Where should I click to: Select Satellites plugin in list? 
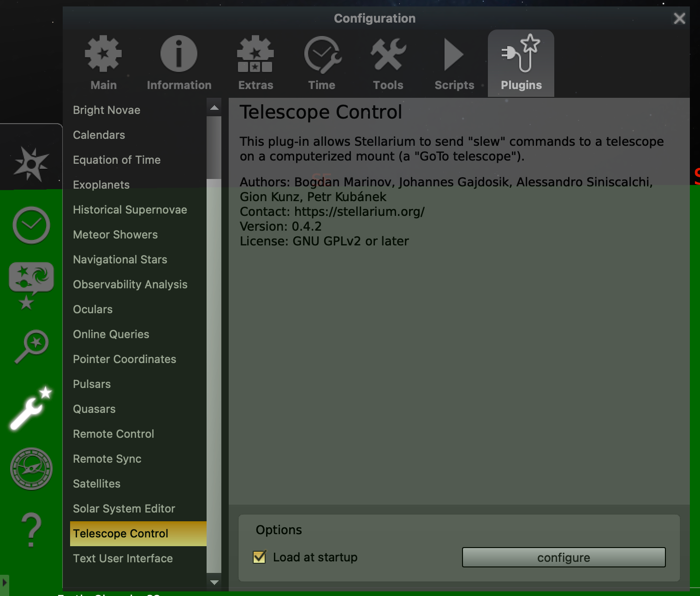pyautogui.click(x=97, y=484)
